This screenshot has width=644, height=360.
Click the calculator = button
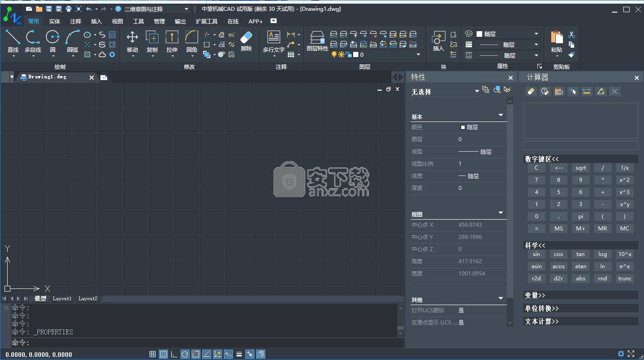(x=536, y=229)
